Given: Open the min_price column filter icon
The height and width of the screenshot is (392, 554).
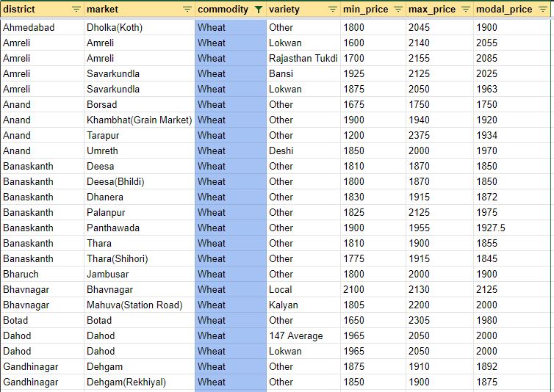Looking at the screenshot, I should [398, 10].
